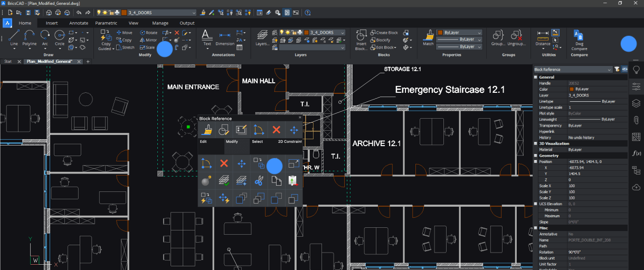Open the ByLayer lineweight dropdown in ribbon
The width and height of the screenshot is (644, 270).
(459, 46)
